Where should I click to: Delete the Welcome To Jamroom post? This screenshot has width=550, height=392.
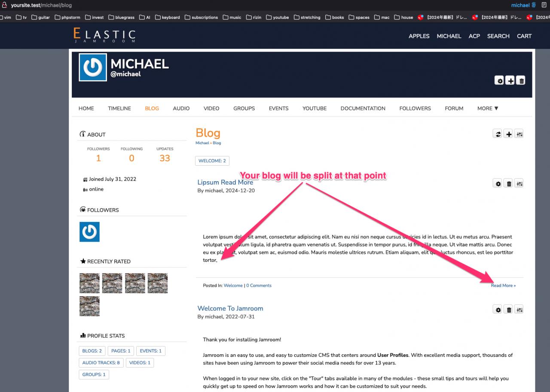[x=509, y=310]
